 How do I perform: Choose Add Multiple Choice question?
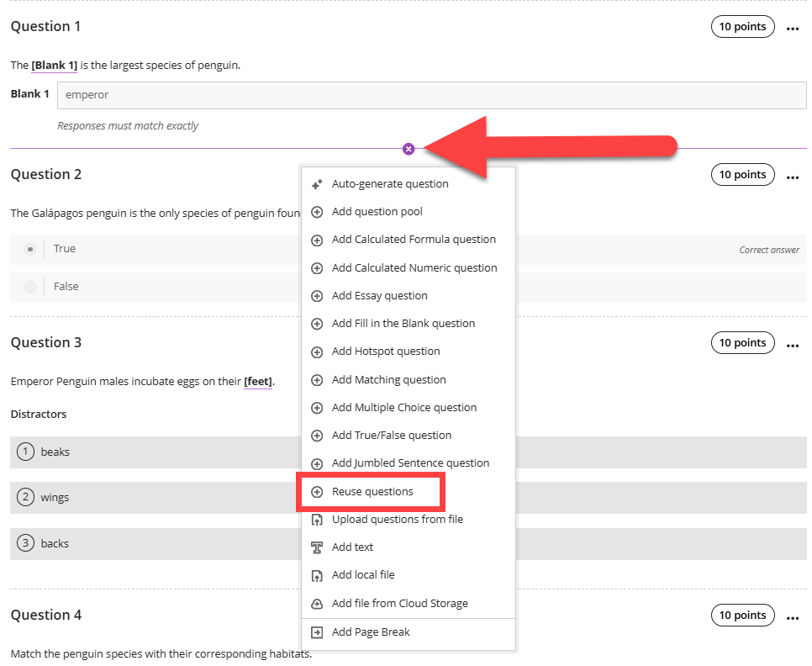[x=404, y=408]
